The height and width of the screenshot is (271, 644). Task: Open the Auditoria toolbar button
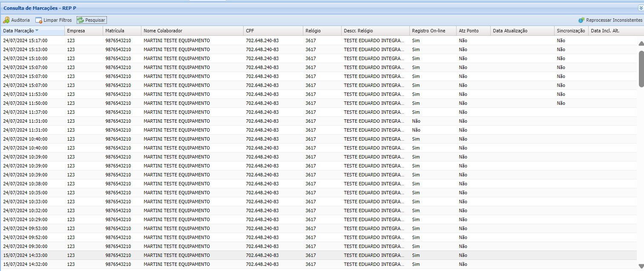pyautogui.click(x=17, y=20)
